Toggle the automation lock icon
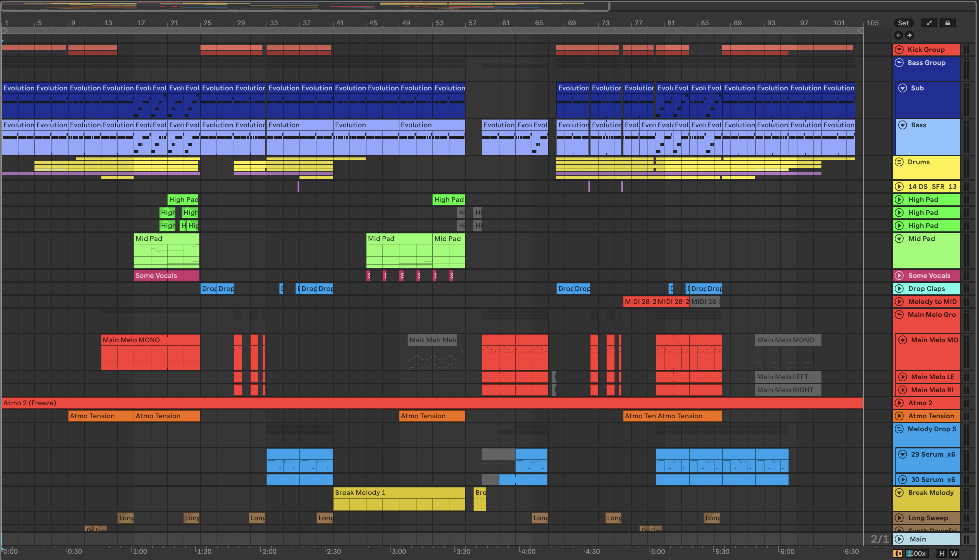Screen dimensions: 979x560 (x=947, y=23)
